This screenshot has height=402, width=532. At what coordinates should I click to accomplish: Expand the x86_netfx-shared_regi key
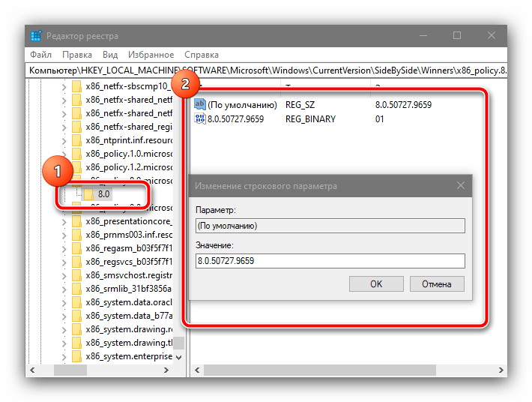pyautogui.click(x=64, y=127)
